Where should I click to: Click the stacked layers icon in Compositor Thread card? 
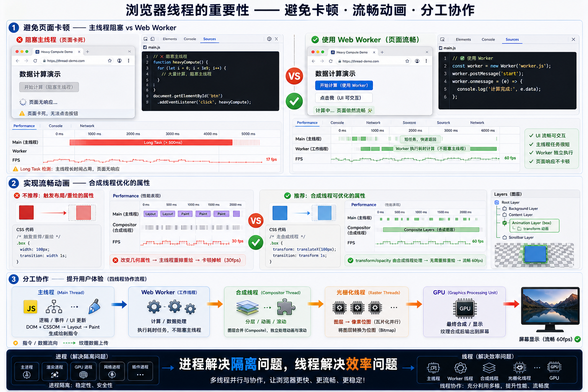point(247,307)
